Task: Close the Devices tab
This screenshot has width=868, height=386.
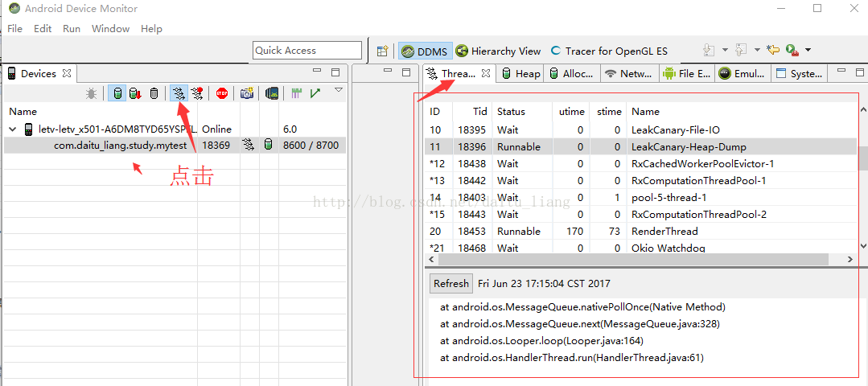Action: tap(67, 73)
